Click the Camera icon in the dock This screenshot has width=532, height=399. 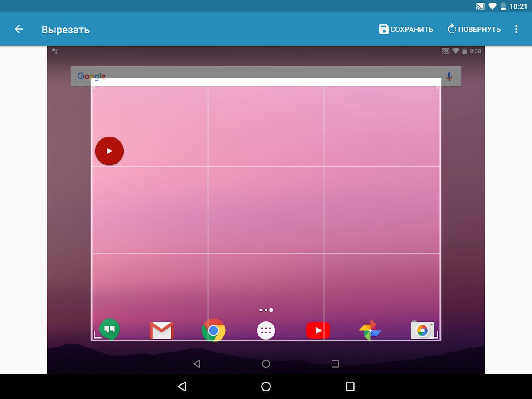422,330
